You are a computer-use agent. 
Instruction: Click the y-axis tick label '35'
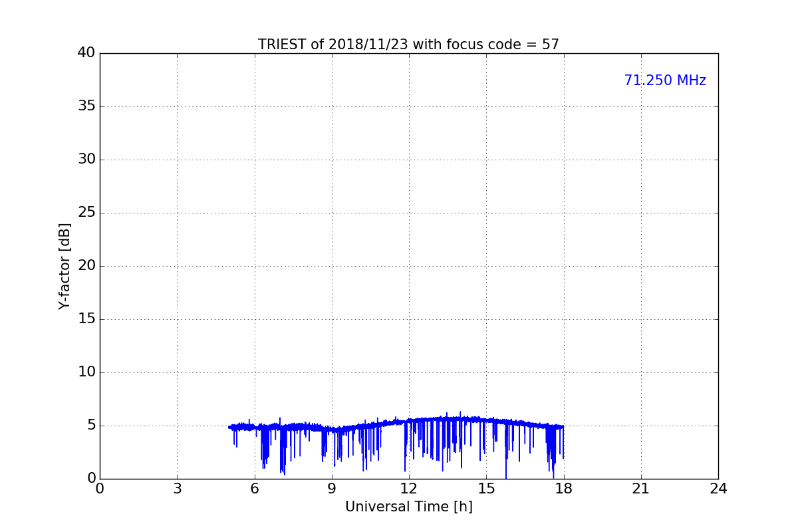point(86,106)
